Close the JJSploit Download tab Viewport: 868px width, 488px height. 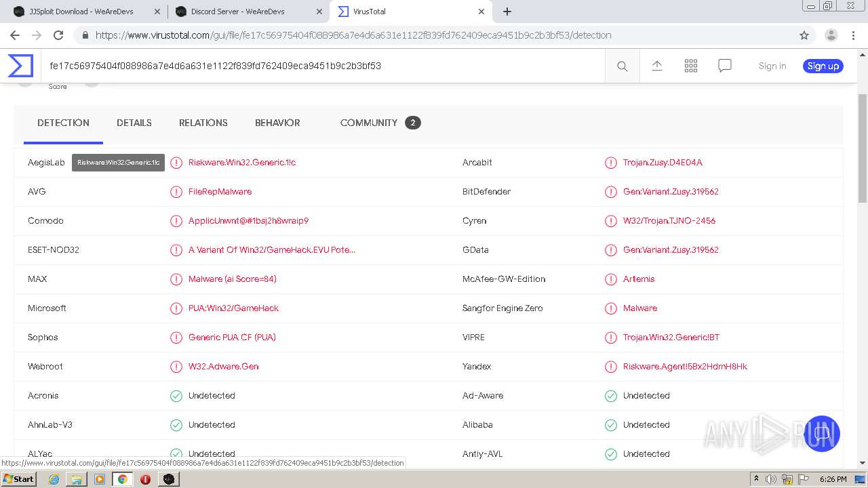157,12
